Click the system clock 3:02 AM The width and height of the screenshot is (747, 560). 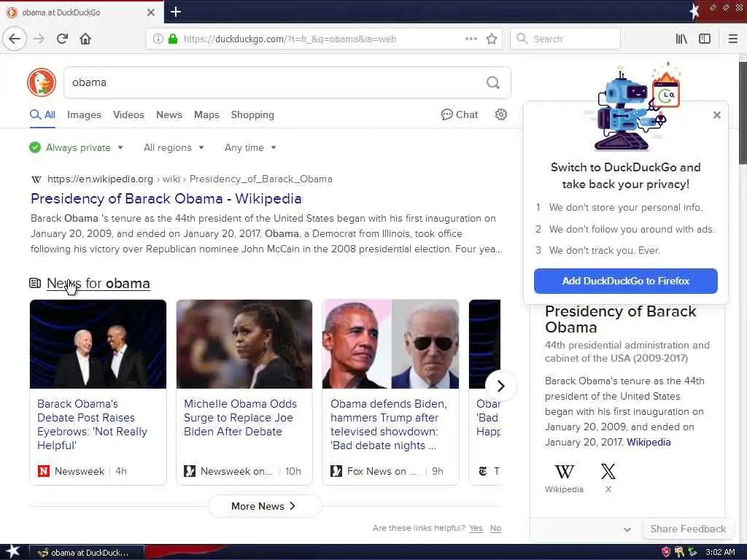click(x=720, y=553)
